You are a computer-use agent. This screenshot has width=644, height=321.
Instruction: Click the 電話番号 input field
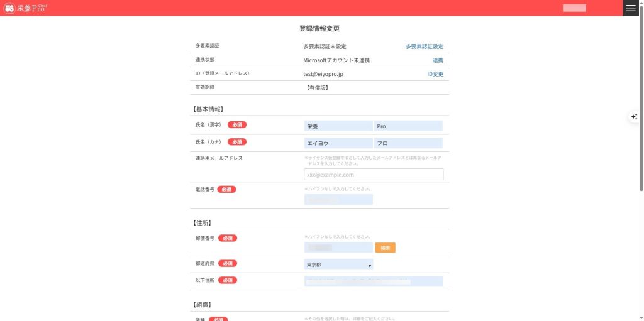click(338, 200)
